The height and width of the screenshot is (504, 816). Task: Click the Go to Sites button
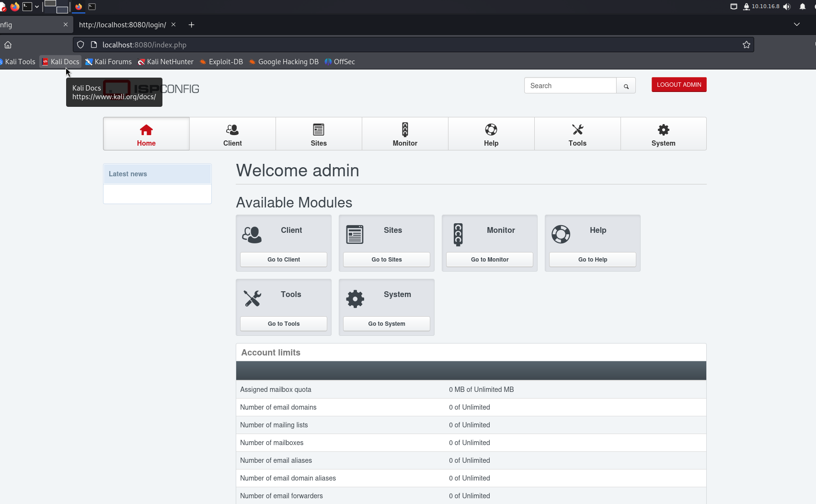pyautogui.click(x=386, y=260)
